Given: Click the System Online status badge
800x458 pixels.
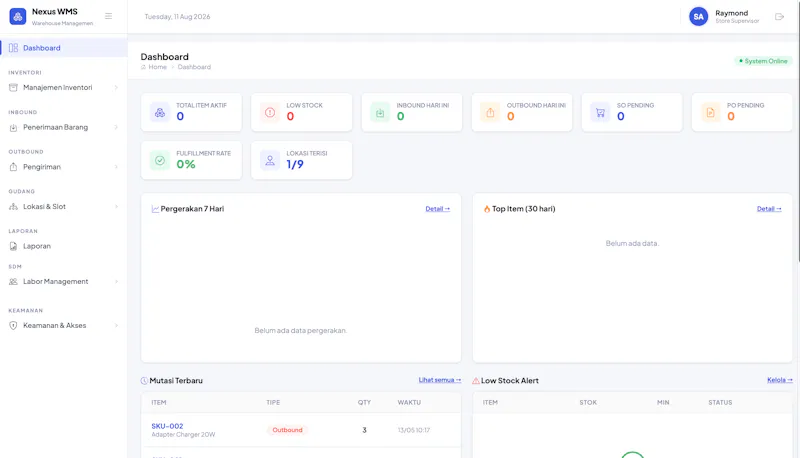Looking at the screenshot, I should (x=763, y=61).
